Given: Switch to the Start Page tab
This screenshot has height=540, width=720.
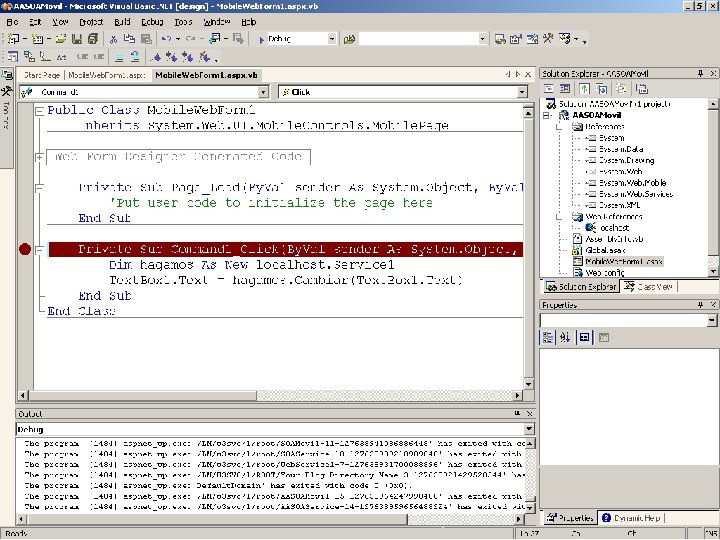Looking at the screenshot, I should tap(42, 75).
